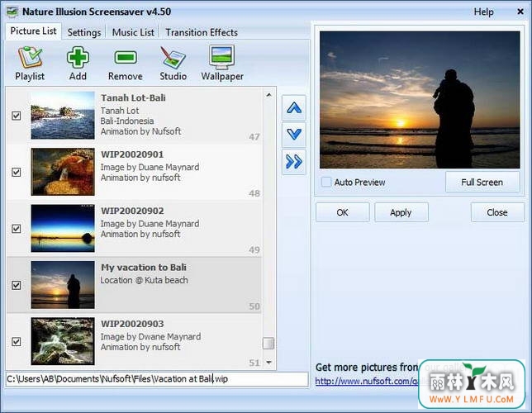Click the Remove minus icon
532x413 pixels.
click(x=126, y=57)
